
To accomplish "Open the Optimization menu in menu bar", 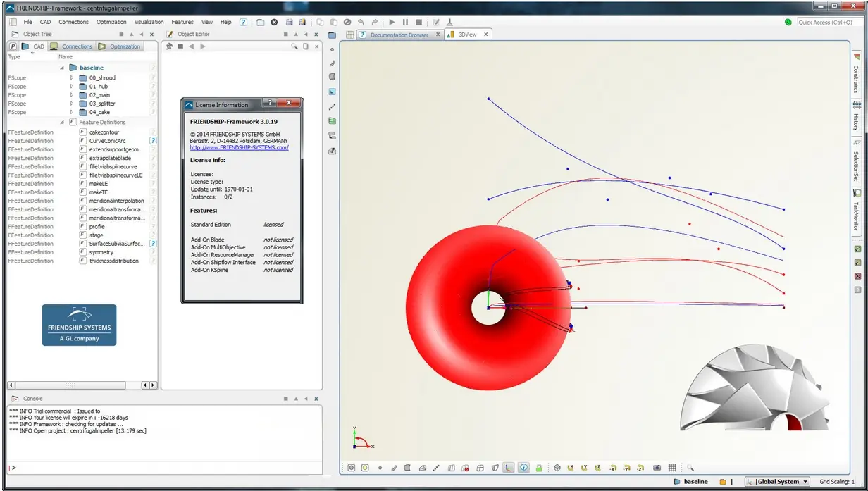I will [x=111, y=22].
